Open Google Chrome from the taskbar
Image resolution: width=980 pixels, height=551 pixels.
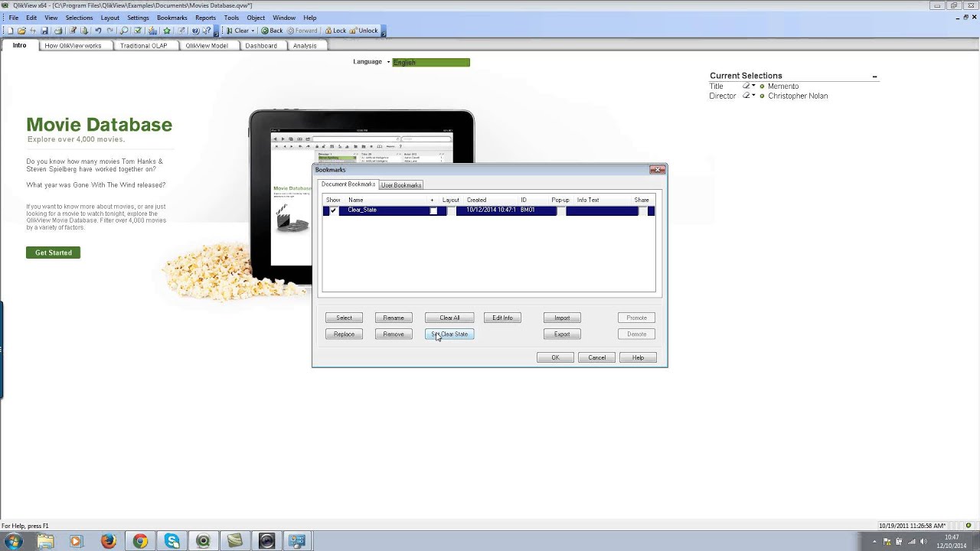(140, 541)
